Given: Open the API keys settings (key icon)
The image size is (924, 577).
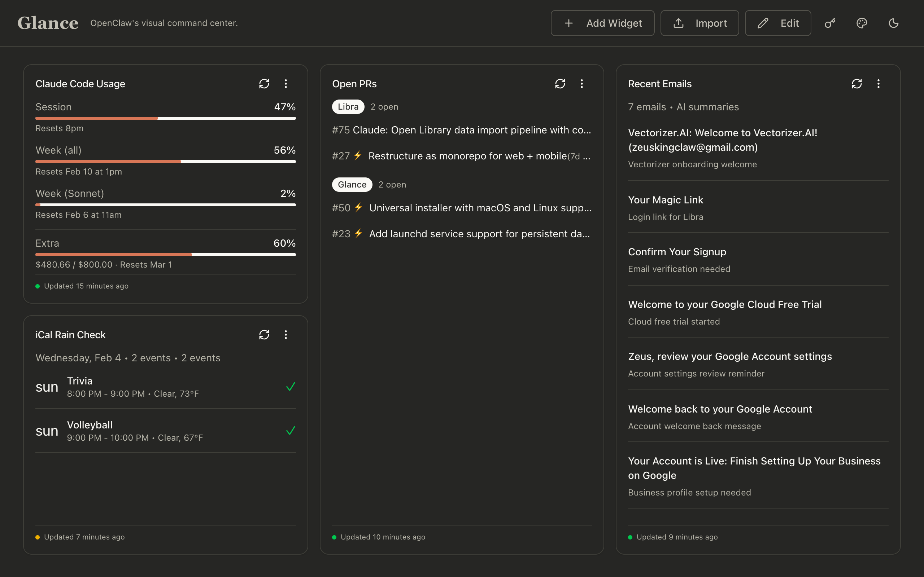Looking at the screenshot, I should (829, 23).
